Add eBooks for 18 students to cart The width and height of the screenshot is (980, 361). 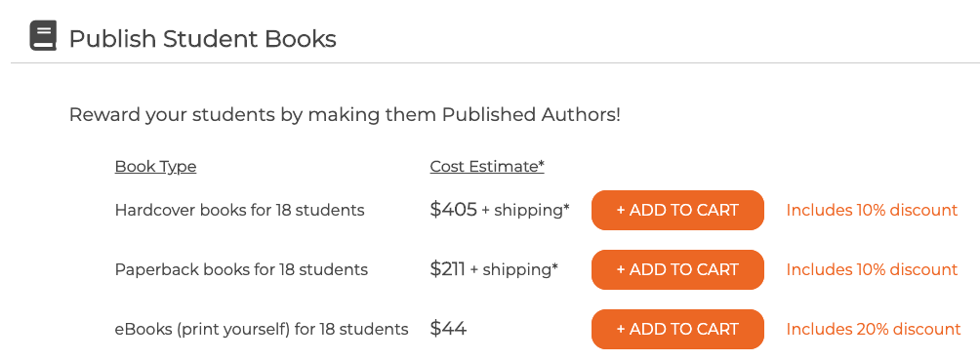click(x=677, y=329)
